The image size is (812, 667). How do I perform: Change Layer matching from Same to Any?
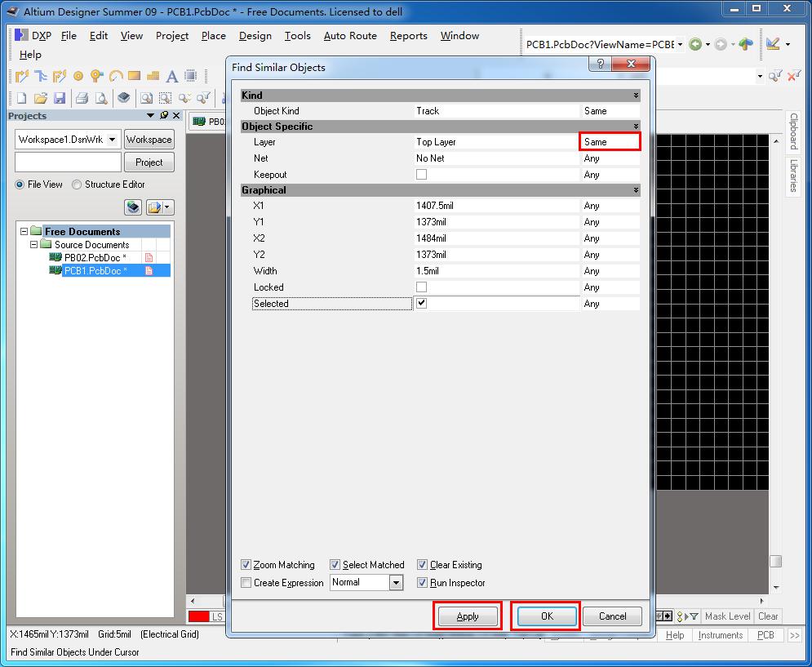click(610, 141)
